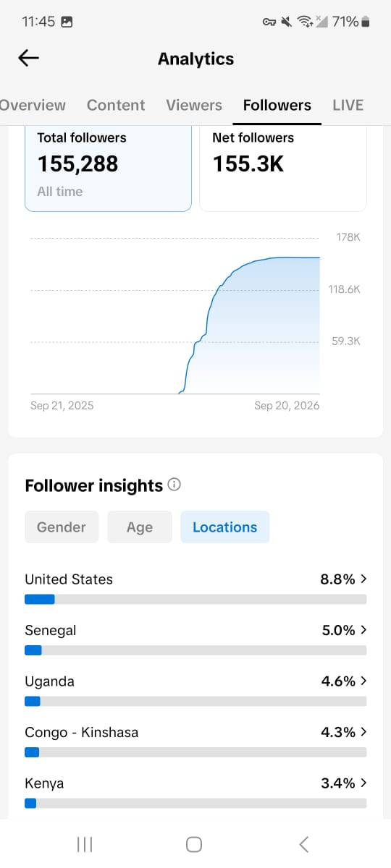Tap the battery icon in status bar
This screenshot has height=868, width=391.
(366, 22)
